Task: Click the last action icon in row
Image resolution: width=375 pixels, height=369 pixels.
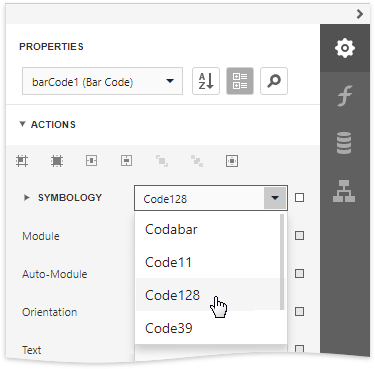Action: pyautogui.click(x=232, y=161)
